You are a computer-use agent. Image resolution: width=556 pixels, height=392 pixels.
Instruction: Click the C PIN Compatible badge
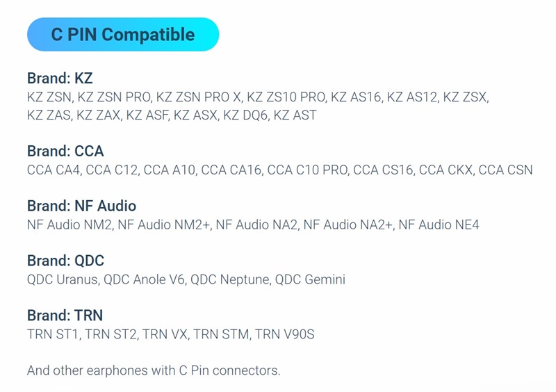tap(123, 35)
